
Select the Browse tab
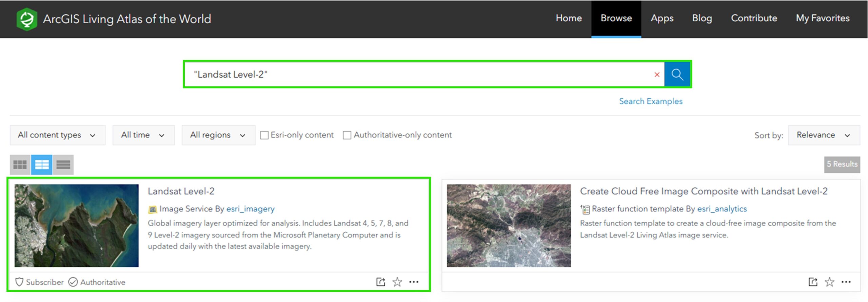[616, 18]
